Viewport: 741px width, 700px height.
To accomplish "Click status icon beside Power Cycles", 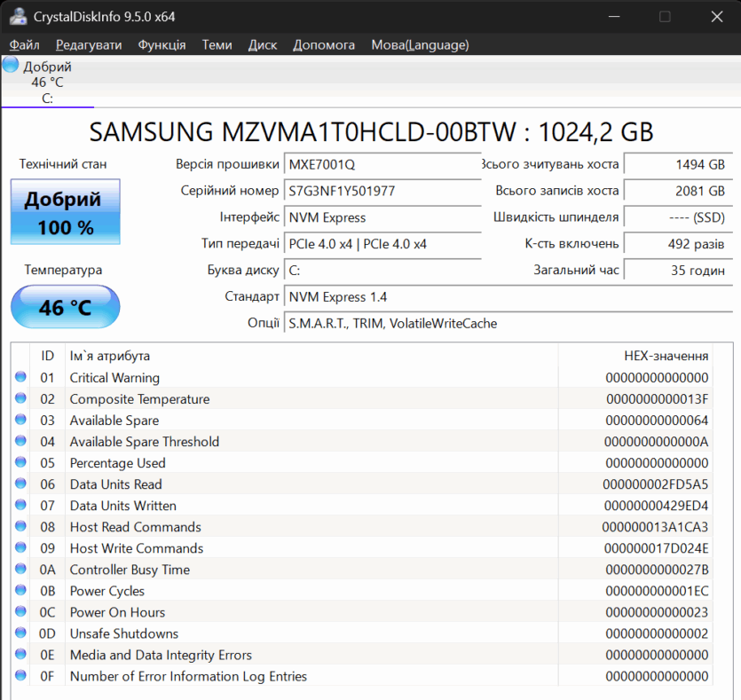I will click(20, 591).
